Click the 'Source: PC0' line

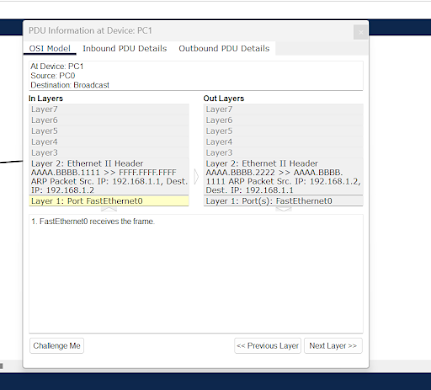tap(53, 76)
